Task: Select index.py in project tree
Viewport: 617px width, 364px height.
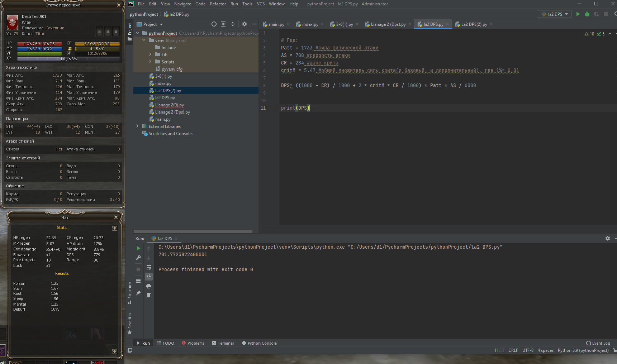Action: coord(163,83)
